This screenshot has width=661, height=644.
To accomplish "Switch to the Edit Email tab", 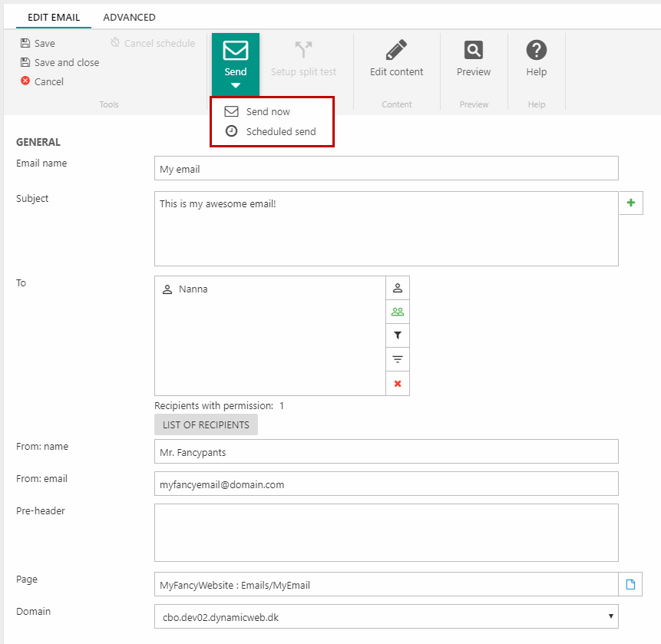I will [x=54, y=17].
